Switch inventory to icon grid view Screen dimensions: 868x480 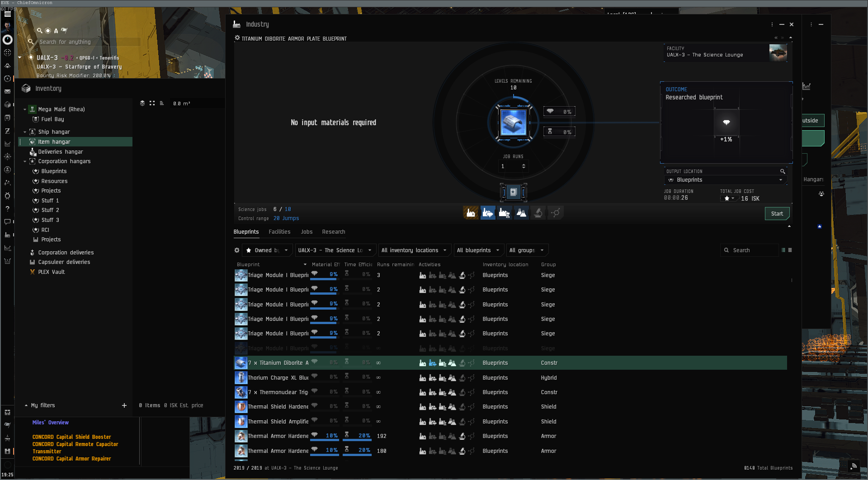tap(152, 104)
